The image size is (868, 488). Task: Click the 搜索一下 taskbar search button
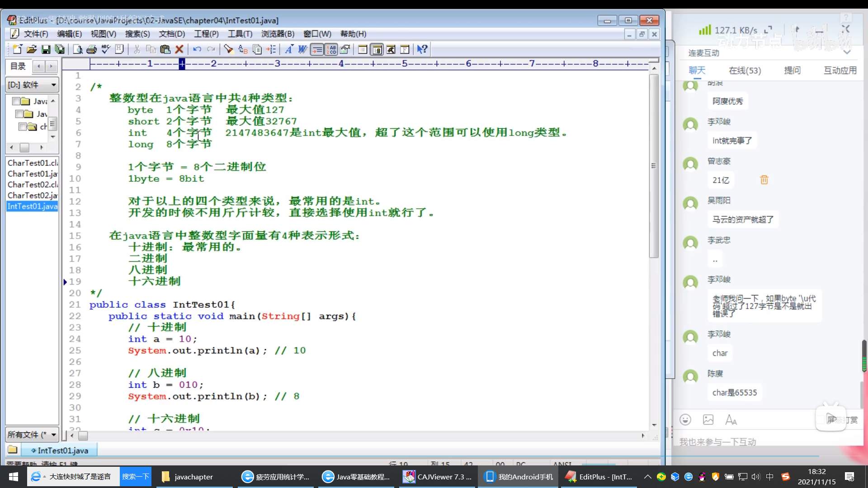pos(136,477)
